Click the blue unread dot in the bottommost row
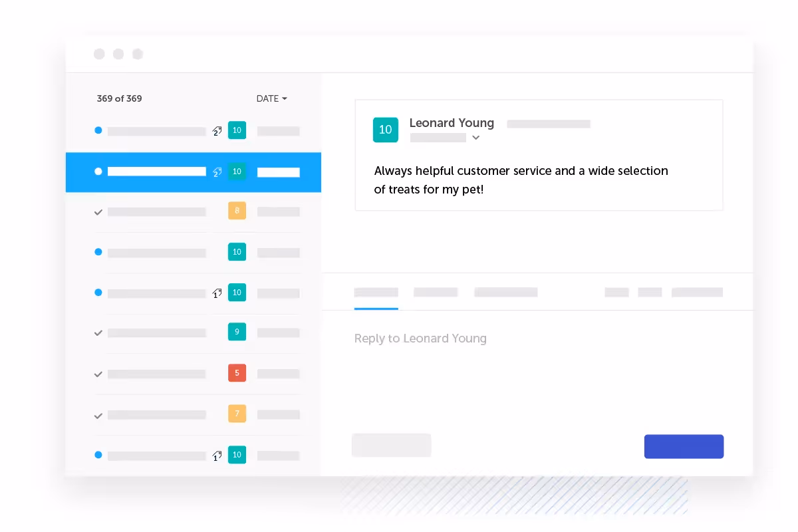The height and width of the screenshot is (532, 798). click(x=98, y=455)
